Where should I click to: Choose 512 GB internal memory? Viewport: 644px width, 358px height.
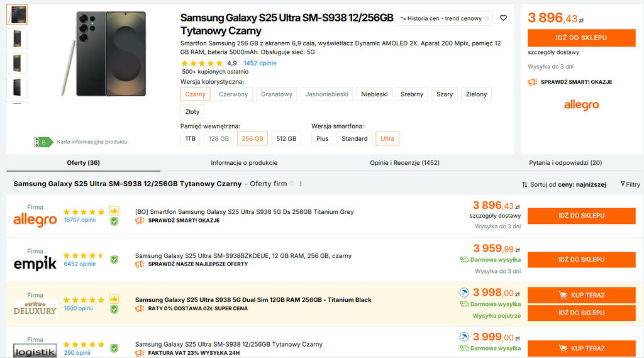pos(286,138)
